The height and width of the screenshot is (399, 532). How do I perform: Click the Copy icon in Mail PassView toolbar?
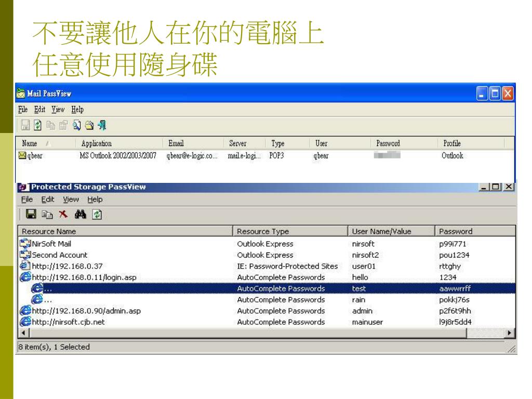50,125
